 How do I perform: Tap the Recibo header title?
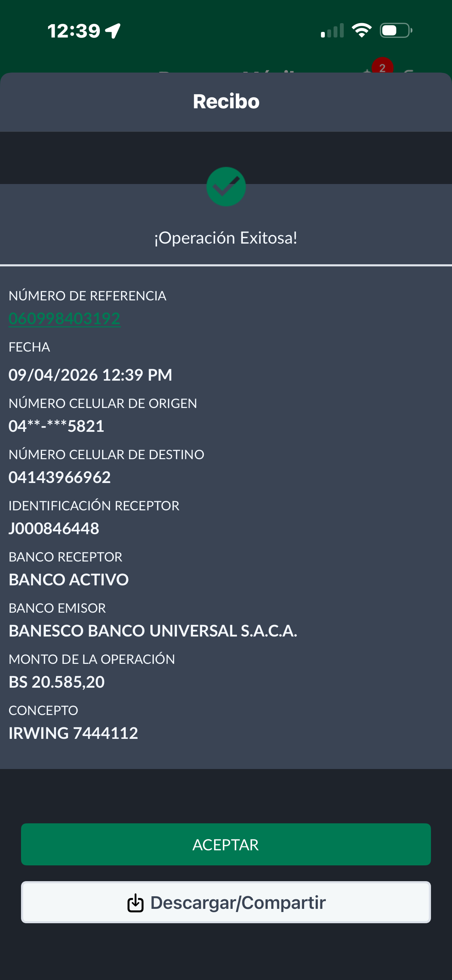pos(226,102)
